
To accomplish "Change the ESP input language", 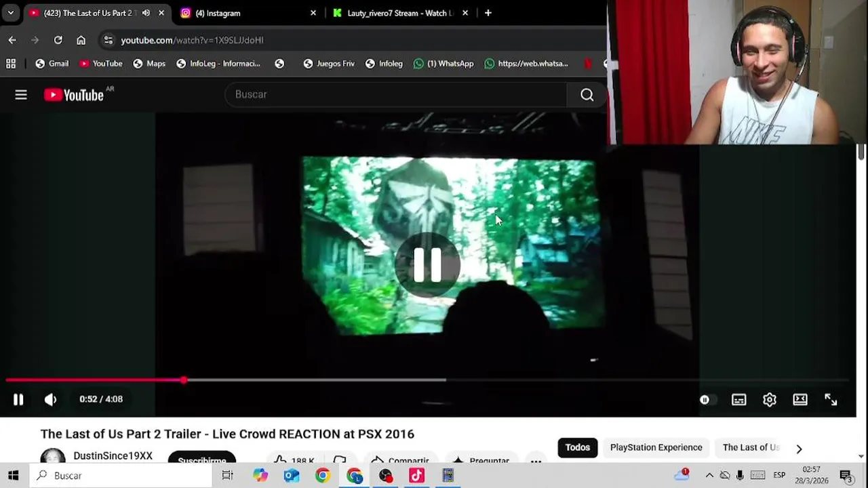I will coord(780,476).
